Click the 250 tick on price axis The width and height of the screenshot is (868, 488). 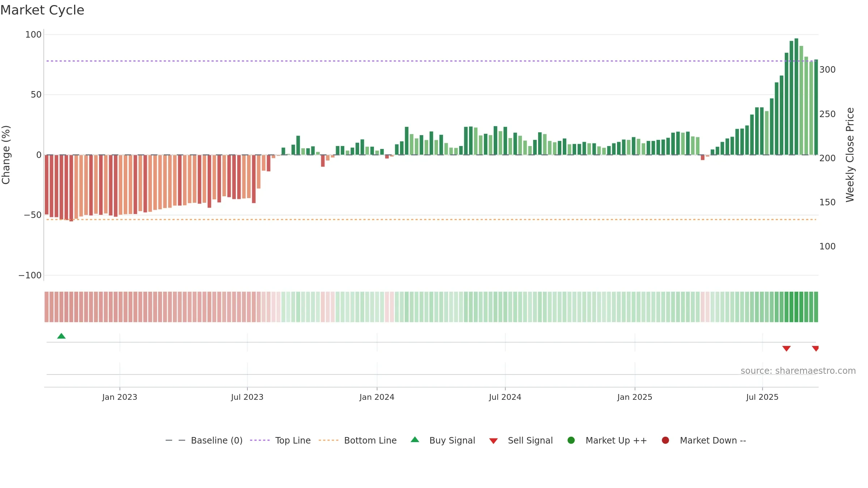click(827, 114)
